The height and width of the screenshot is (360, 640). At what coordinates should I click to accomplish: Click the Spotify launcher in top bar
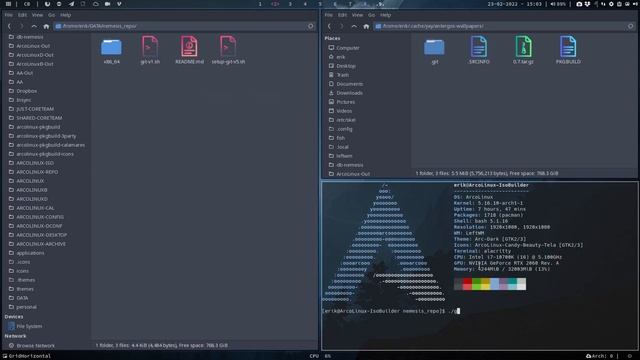pos(59,4)
